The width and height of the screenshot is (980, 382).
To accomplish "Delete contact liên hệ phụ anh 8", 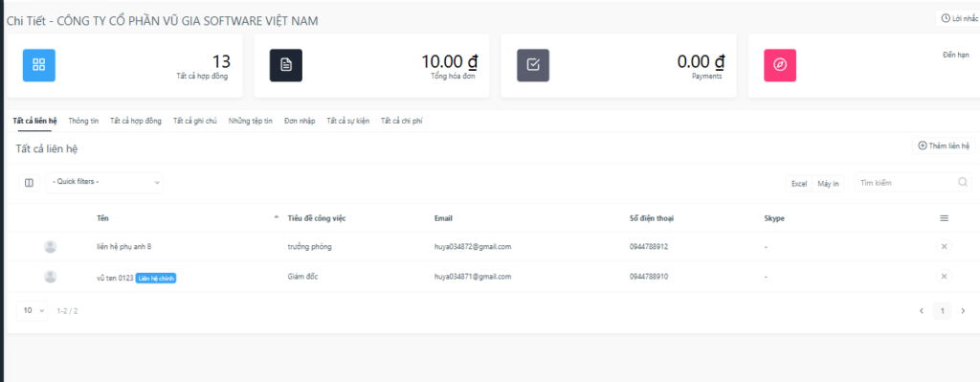I will [x=944, y=247].
